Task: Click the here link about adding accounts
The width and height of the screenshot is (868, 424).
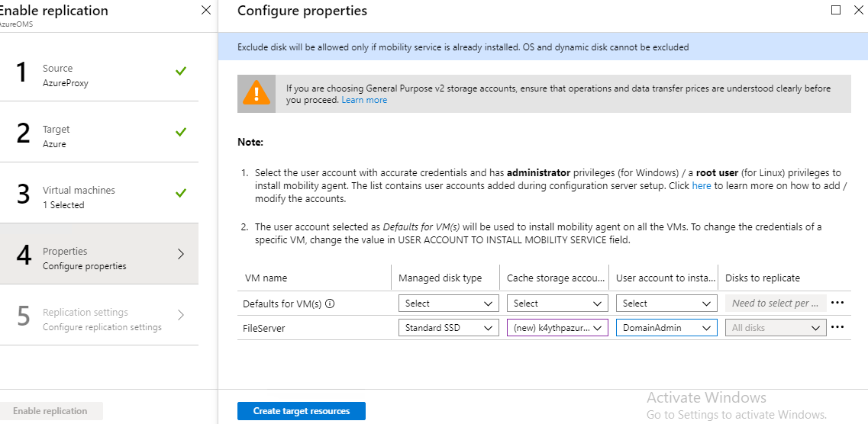Action: pyautogui.click(x=702, y=186)
